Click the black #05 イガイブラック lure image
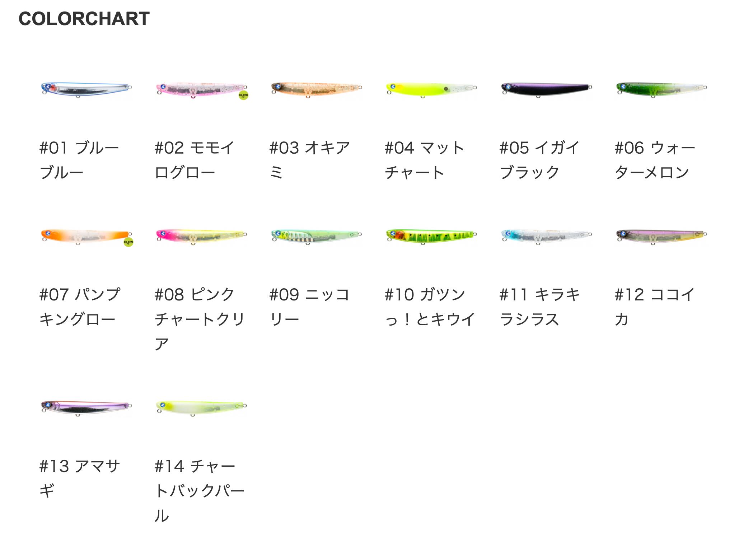This screenshot has width=730, height=560. (x=546, y=89)
